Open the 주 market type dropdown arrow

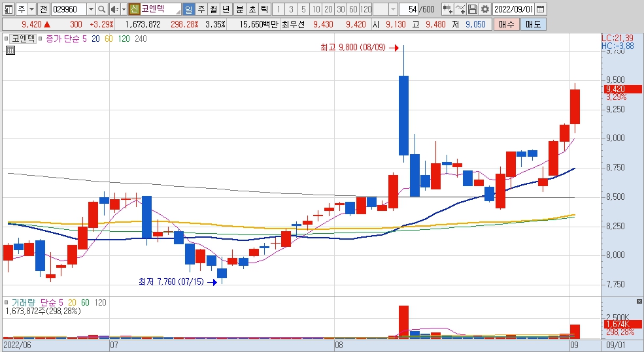31,9
